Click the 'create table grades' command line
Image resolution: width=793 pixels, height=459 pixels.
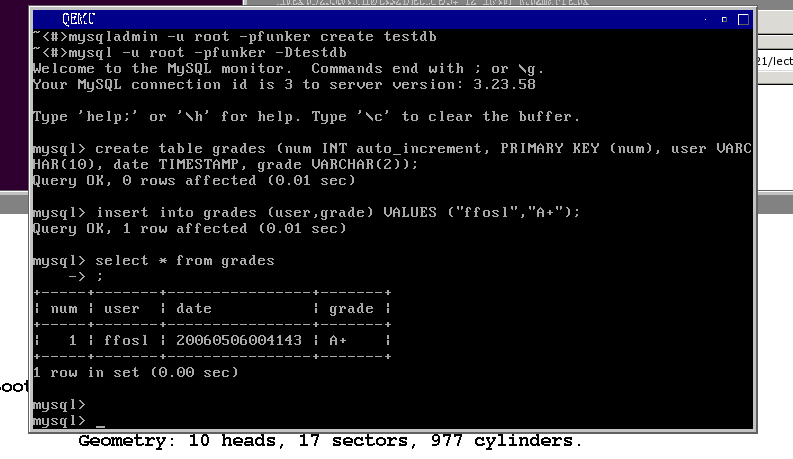[x=392, y=149]
